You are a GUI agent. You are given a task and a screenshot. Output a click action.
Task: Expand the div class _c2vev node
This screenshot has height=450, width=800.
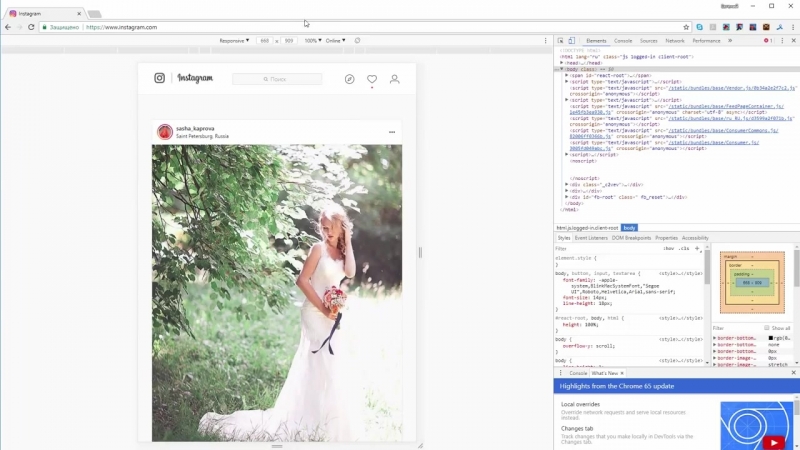click(567, 185)
